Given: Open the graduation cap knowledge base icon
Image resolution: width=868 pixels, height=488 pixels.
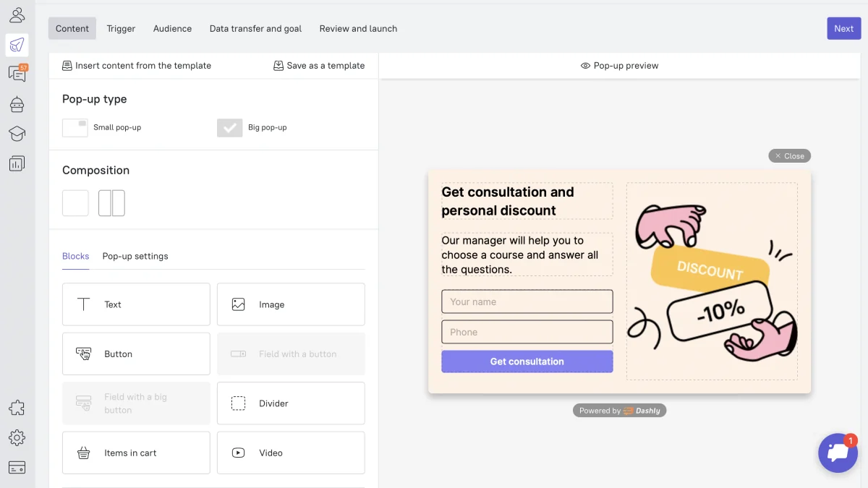Looking at the screenshot, I should click(17, 134).
